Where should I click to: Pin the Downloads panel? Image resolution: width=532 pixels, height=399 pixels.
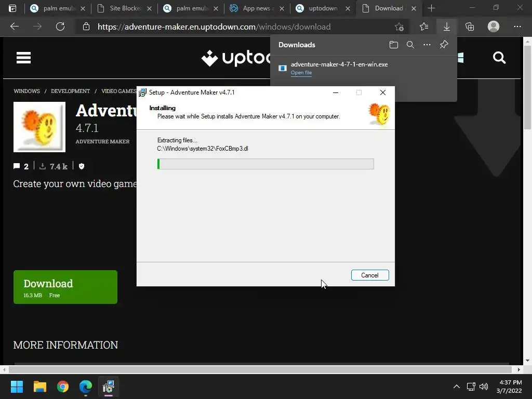[444, 45]
